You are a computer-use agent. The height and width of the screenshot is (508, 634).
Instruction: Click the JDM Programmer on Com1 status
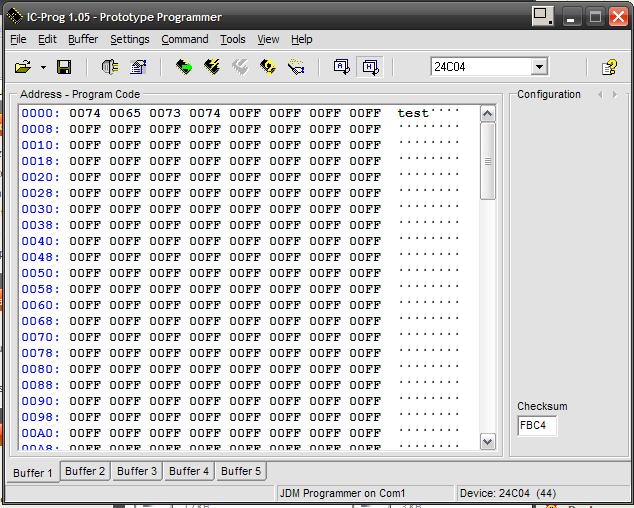tap(342, 493)
